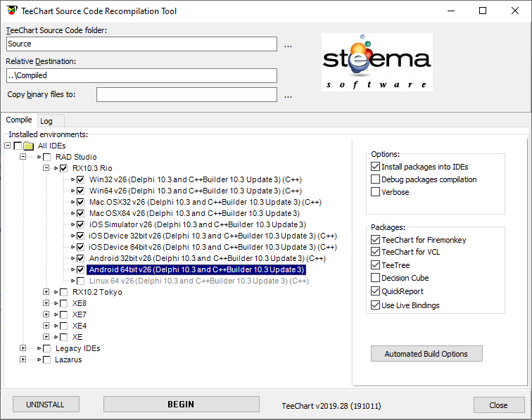The width and height of the screenshot is (532, 420).
Task: Click the Copy binary files to field
Action: (x=186, y=95)
